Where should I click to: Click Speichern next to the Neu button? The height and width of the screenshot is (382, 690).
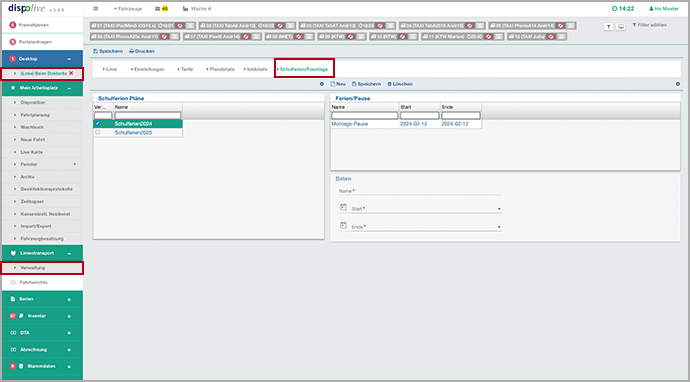[366, 84]
